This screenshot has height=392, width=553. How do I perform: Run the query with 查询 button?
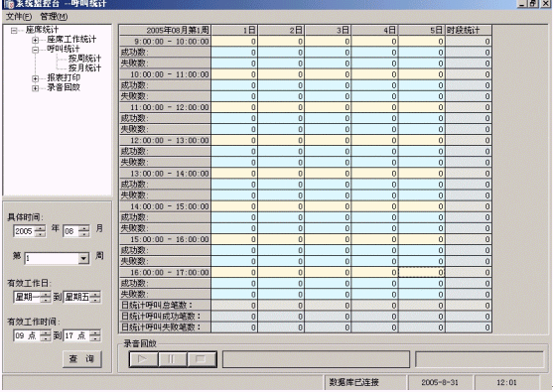(x=82, y=359)
